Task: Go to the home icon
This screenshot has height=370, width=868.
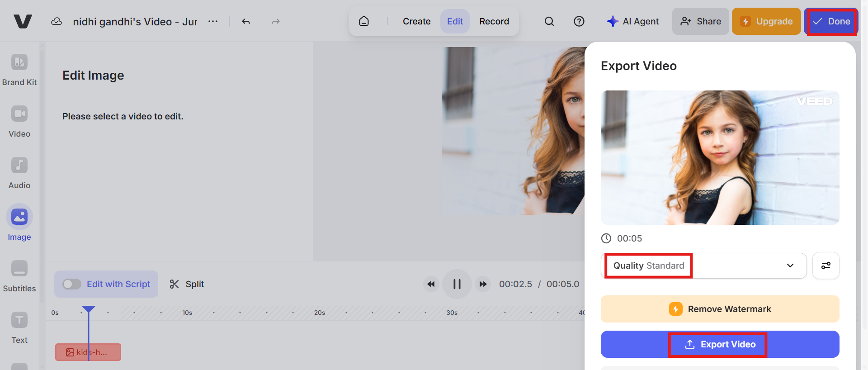Action: coord(364,21)
